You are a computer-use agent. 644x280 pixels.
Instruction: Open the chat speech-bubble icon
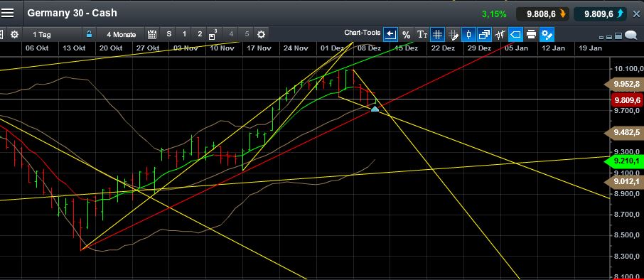coord(631,36)
